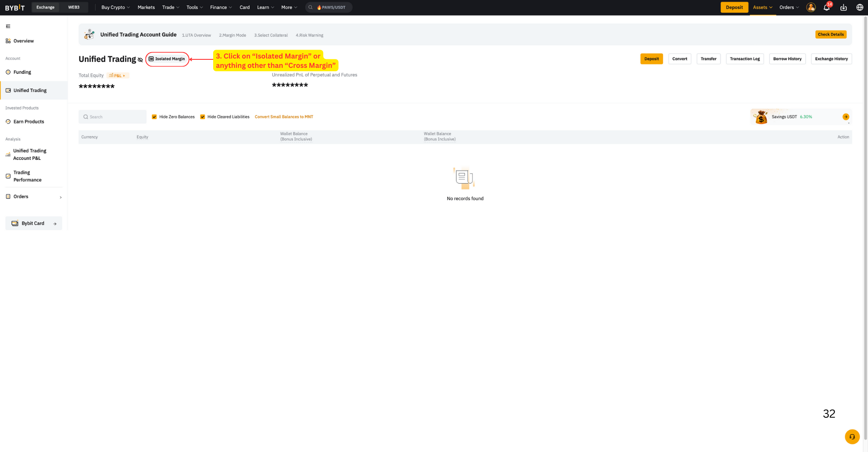Open the language globe icon

[x=860, y=7]
